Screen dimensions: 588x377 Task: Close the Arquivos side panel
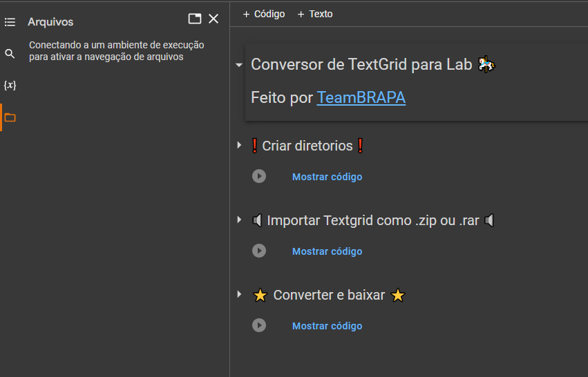coord(214,19)
